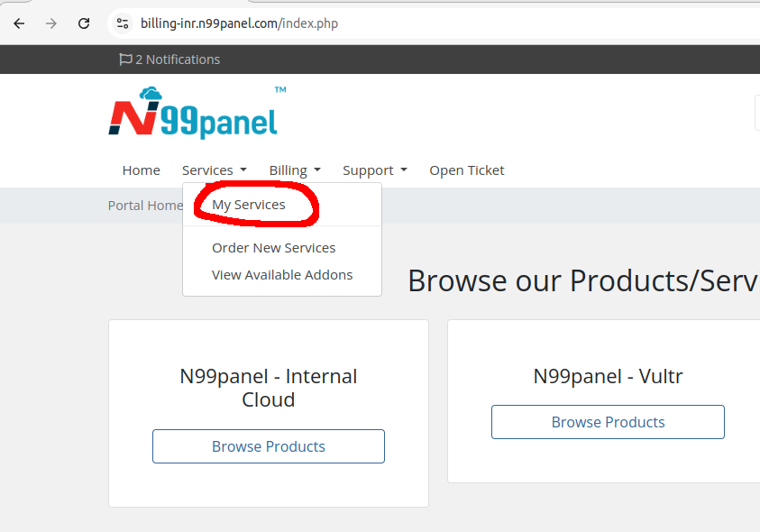760x532 pixels.
Task: Go to Home in navigation bar
Action: pyautogui.click(x=142, y=170)
